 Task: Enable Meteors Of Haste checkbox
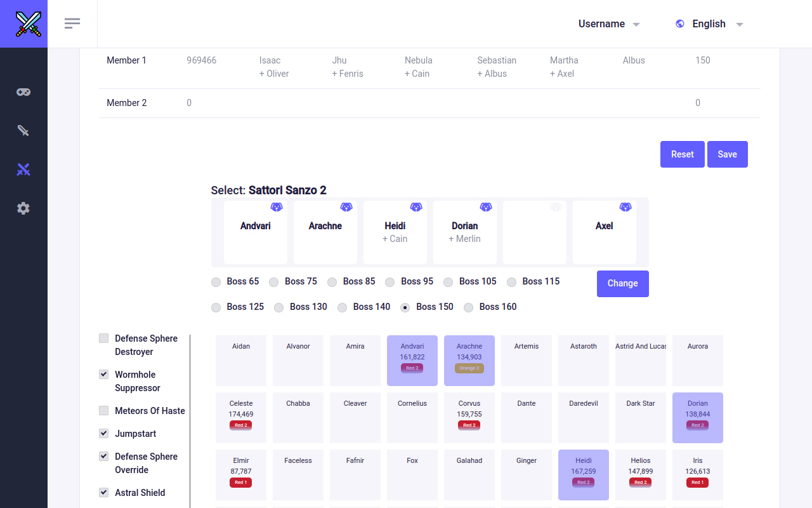[x=104, y=411]
